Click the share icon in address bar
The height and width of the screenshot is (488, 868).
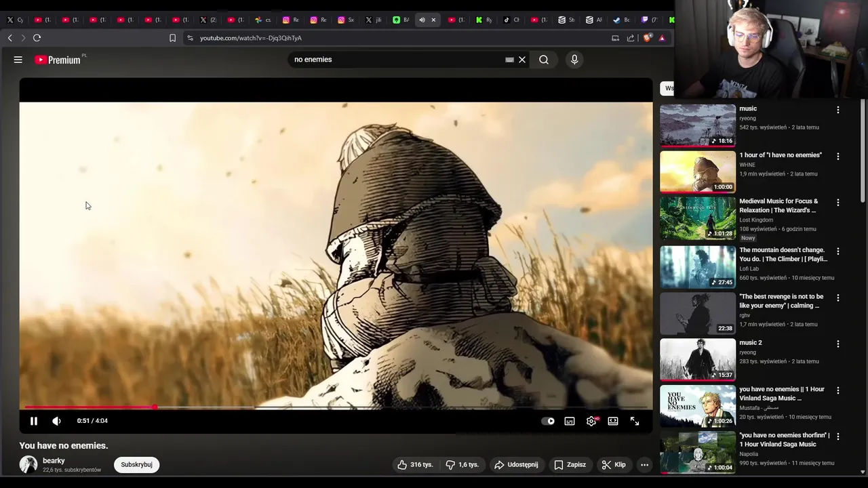point(631,38)
